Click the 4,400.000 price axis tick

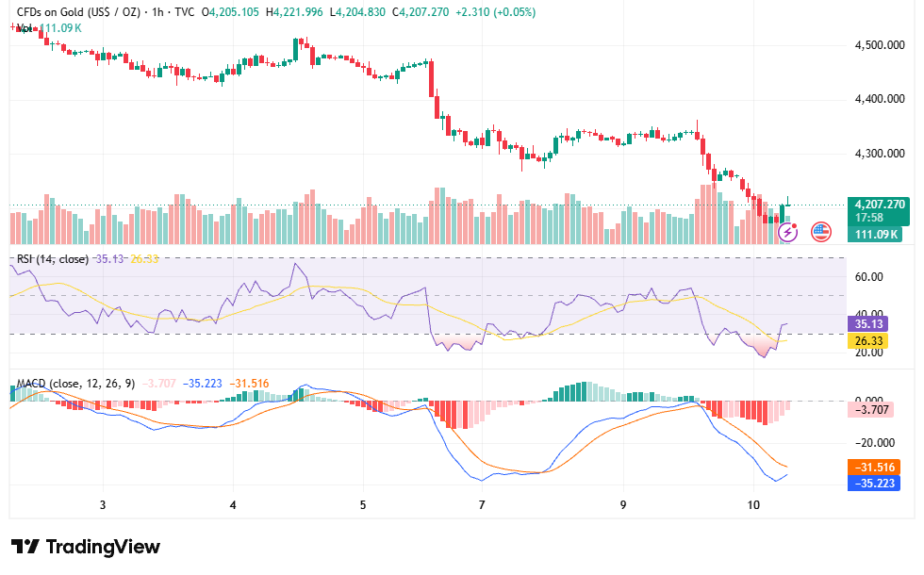879,99
